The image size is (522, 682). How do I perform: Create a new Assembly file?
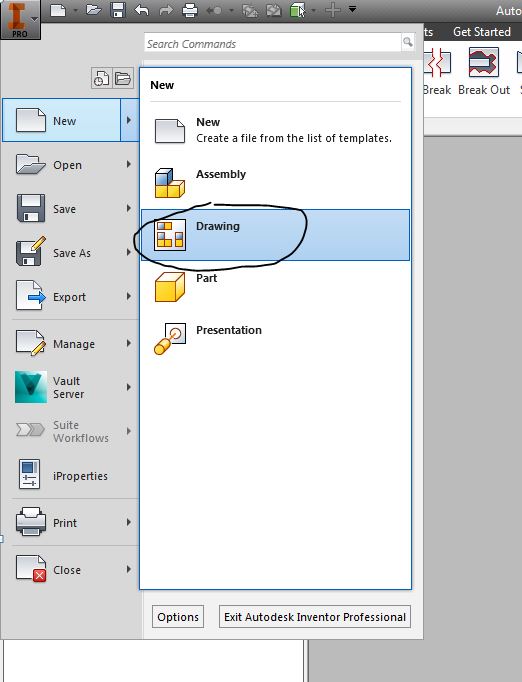pyautogui.click(x=275, y=183)
